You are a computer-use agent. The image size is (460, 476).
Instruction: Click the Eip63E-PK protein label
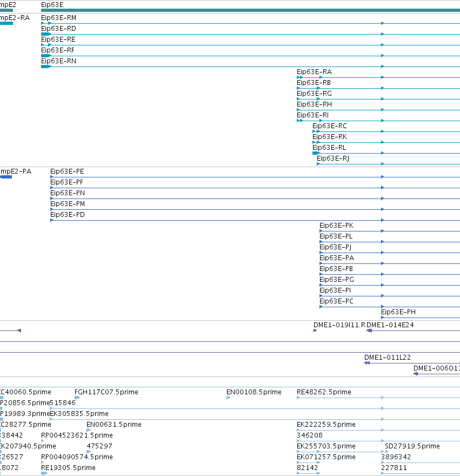(x=337, y=226)
